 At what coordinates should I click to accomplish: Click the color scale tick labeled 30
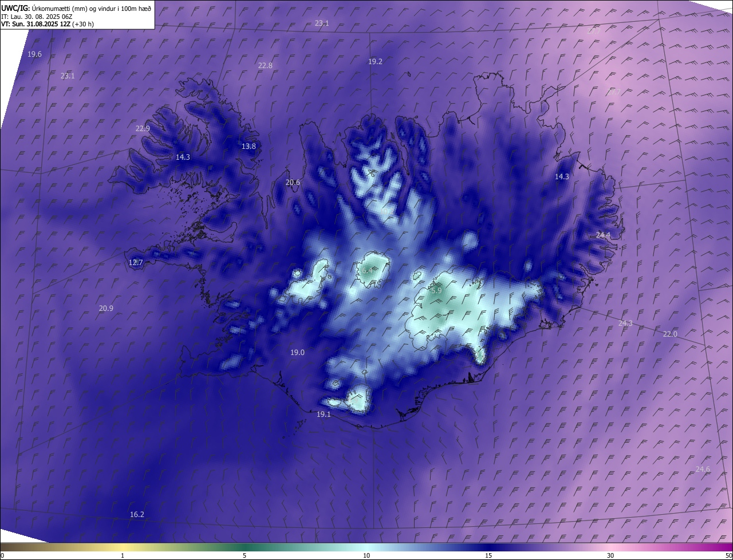coord(610,555)
